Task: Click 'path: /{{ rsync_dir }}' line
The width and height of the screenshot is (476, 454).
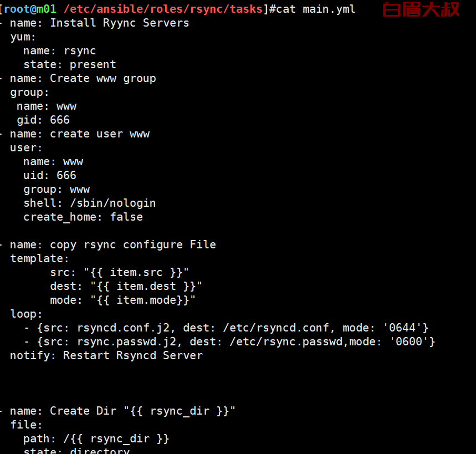Action: tap(96, 438)
